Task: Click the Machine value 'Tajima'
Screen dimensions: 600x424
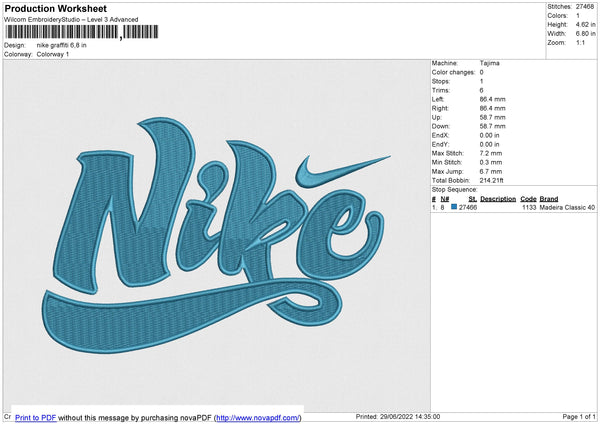Action: pyautogui.click(x=489, y=63)
